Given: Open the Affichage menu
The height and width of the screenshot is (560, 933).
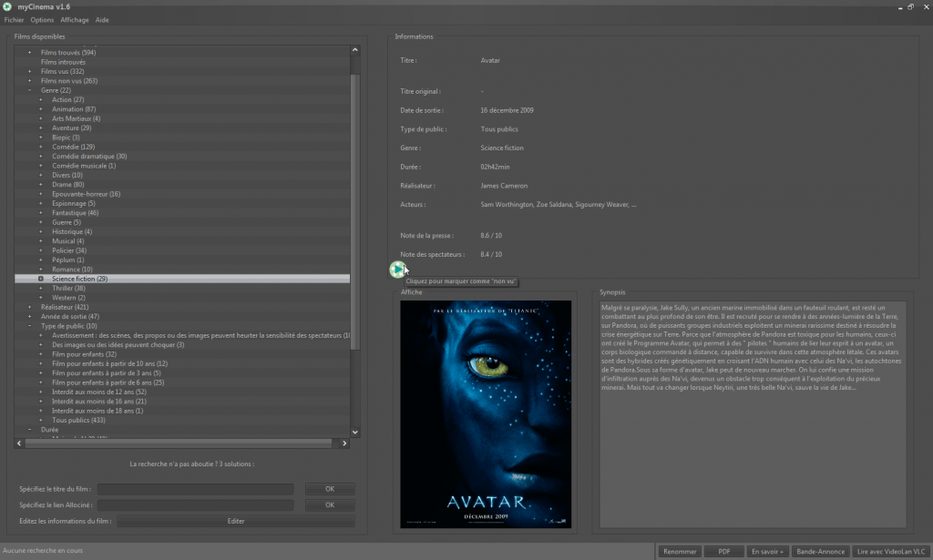Looking at the screenshot, I should [75, 20].
